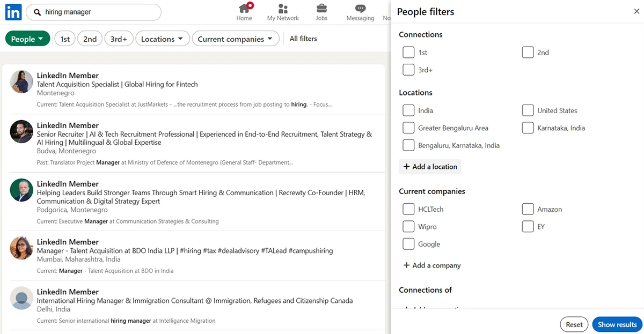Reset all people filters

pos(574,324)
